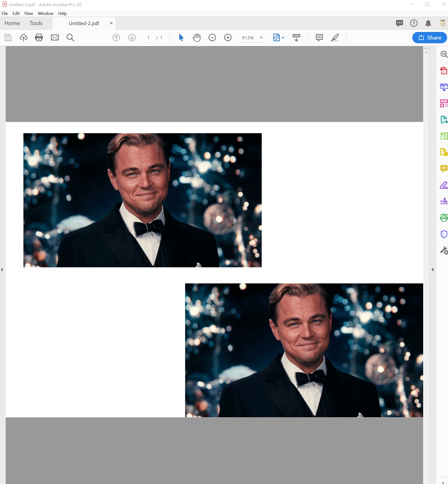Open Scan & OCR tool in right pane

[x=444, y=218]
